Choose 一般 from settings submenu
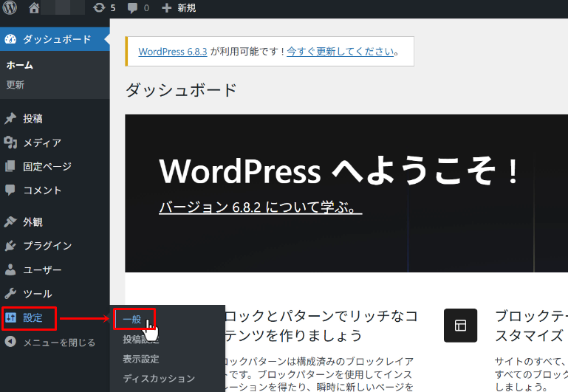 coord(132,320)
